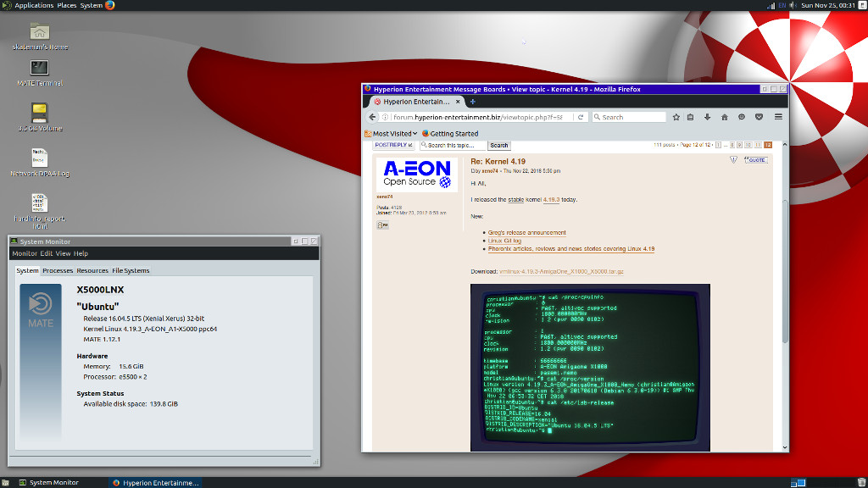
Task: Open the Places menu
Action: (66, 5)
